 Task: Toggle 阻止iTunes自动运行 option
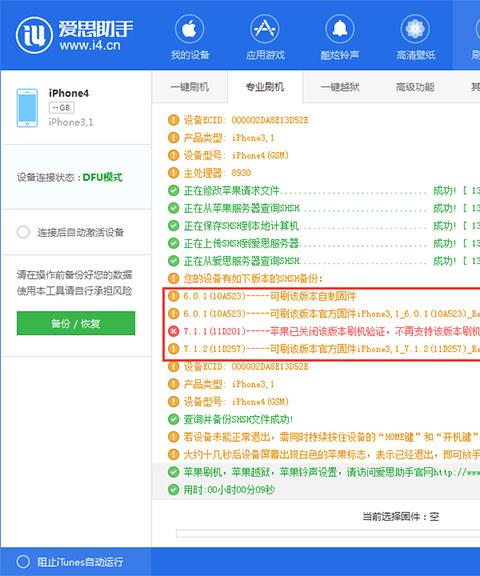click(23, 562)
